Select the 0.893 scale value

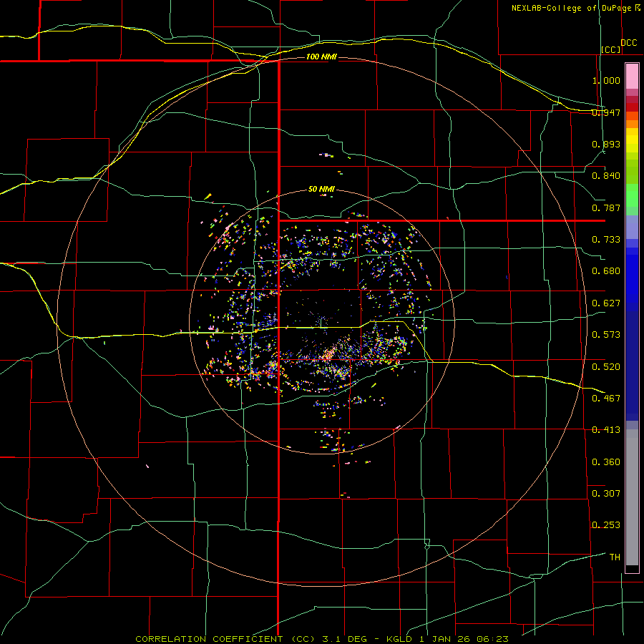click(606, 144)
